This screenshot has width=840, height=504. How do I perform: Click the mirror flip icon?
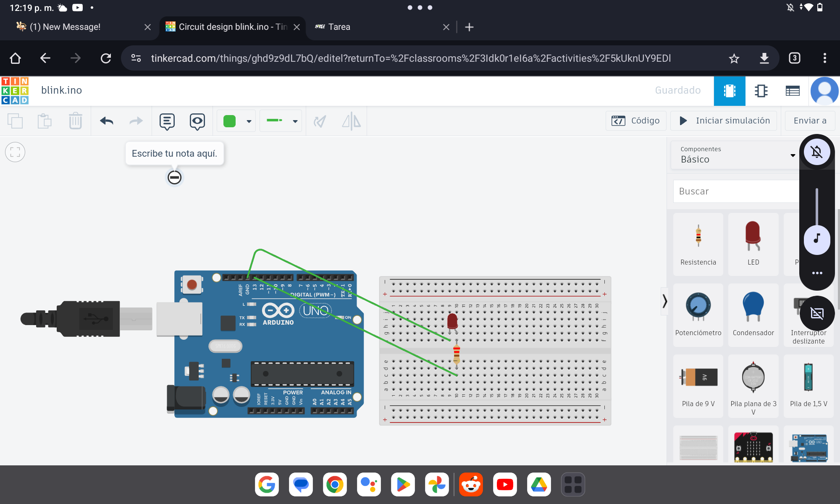351,121
